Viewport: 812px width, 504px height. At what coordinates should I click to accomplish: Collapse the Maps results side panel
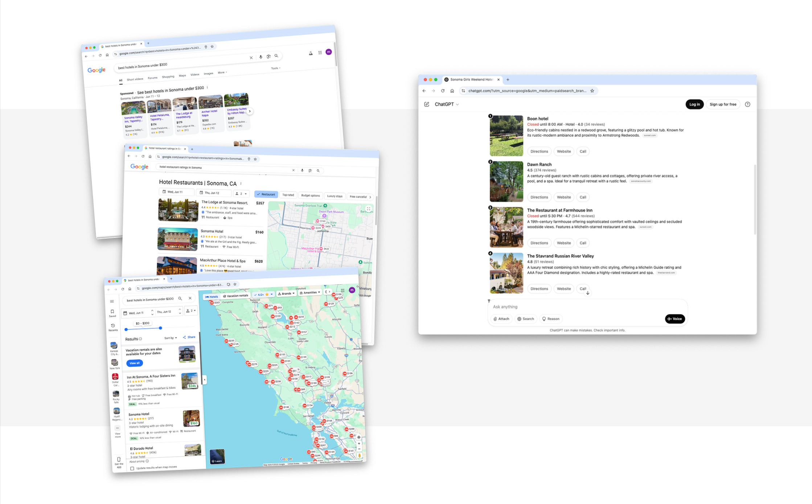tap(205, 380)
